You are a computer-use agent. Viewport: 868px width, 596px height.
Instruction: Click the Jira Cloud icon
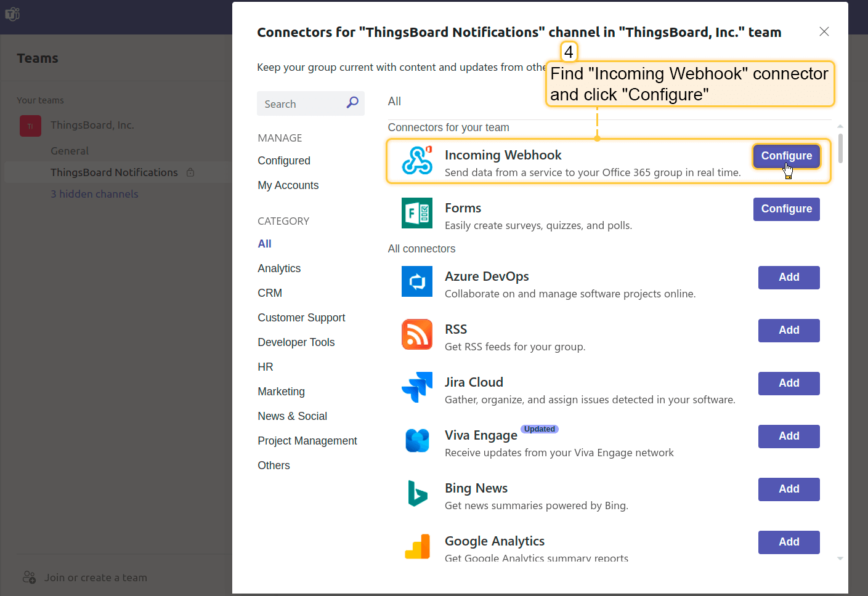(x=417, y=387)
